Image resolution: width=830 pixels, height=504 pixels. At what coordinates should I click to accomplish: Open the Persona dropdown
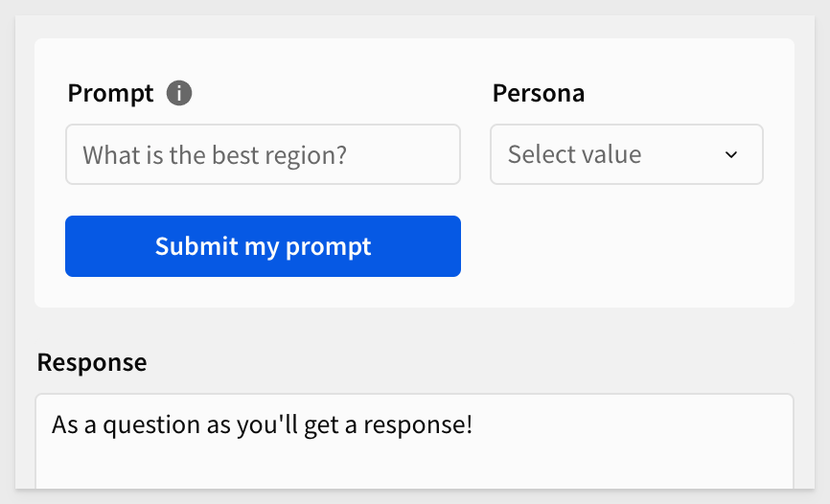627,154
